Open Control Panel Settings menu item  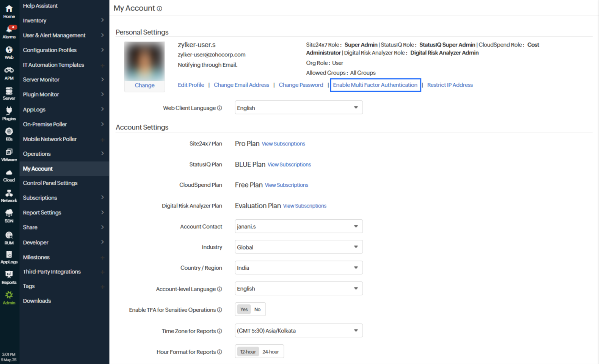pos(50,183)
